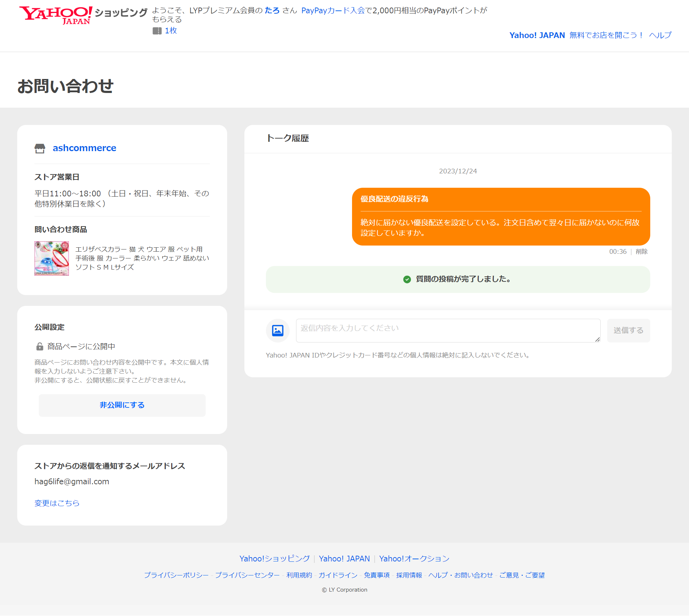Focus the 返信内容を入力してください text field
Viewport: 689px width, 616px height.
coord(448,331)
